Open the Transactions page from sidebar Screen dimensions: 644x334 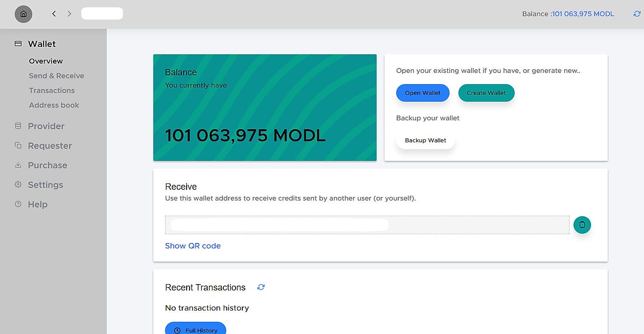pos(52,90)
